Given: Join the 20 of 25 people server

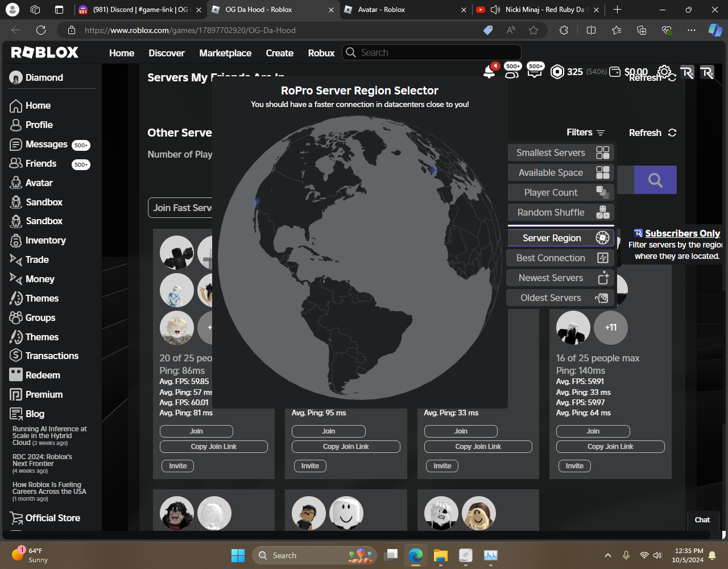Looking at the screenshot, I should (x=196, y=431).
